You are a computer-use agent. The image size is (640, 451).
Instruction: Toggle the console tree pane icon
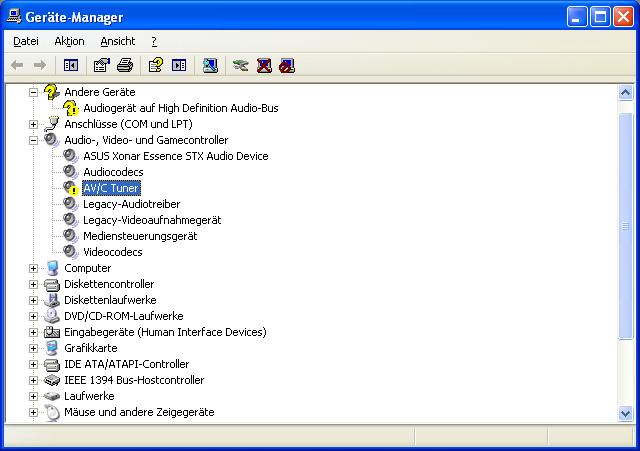point(71,65)
